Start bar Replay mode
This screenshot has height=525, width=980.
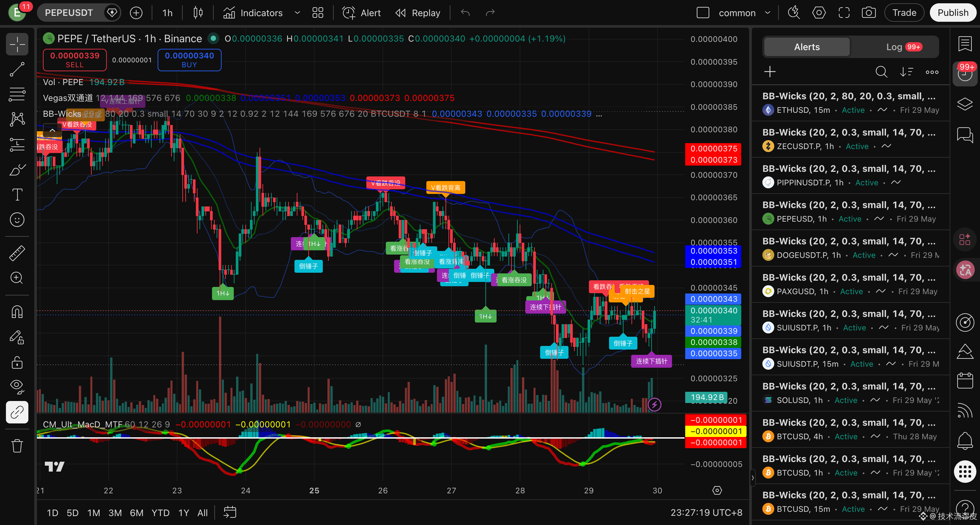tap(418, 13)
